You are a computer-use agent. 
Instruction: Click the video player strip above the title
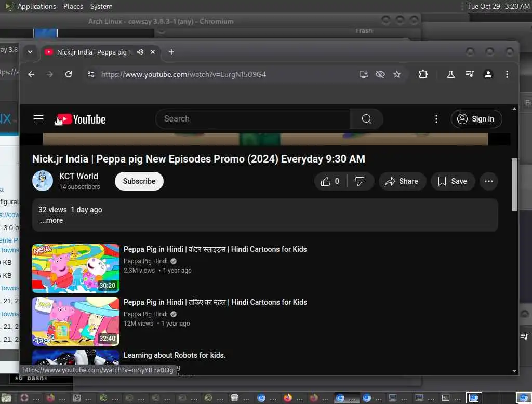click(265, 139)
